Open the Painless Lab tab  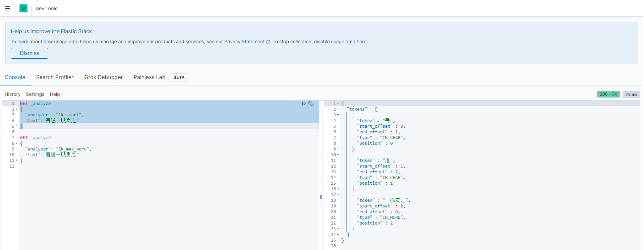pos(150,77)
